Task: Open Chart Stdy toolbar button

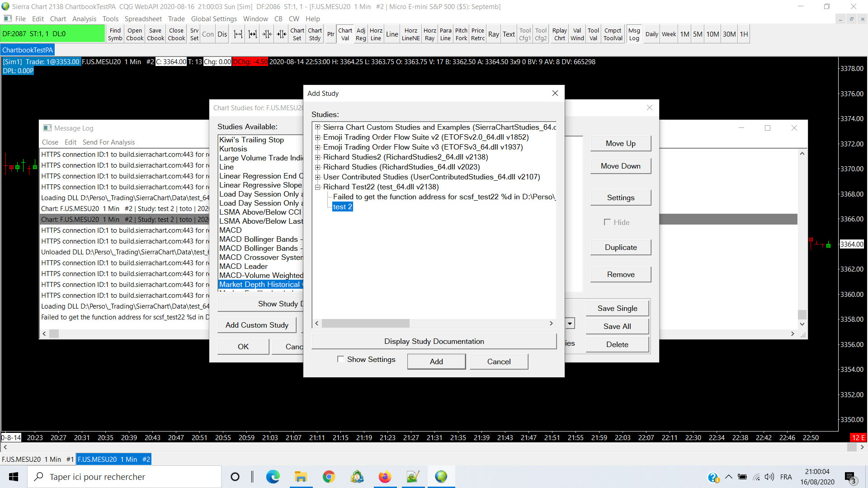Action: tap(315, 34)
